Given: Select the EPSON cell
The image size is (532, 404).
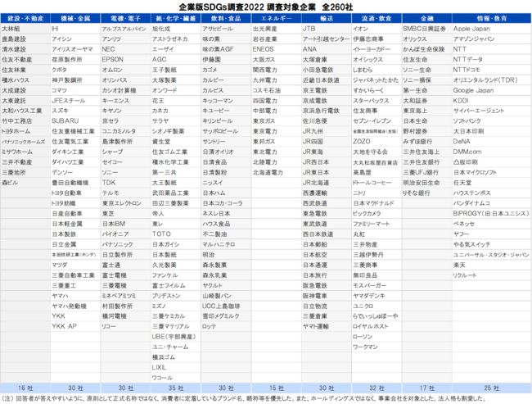Looking at the screenshot, I should pyautogui.click(x=125, y=60).
